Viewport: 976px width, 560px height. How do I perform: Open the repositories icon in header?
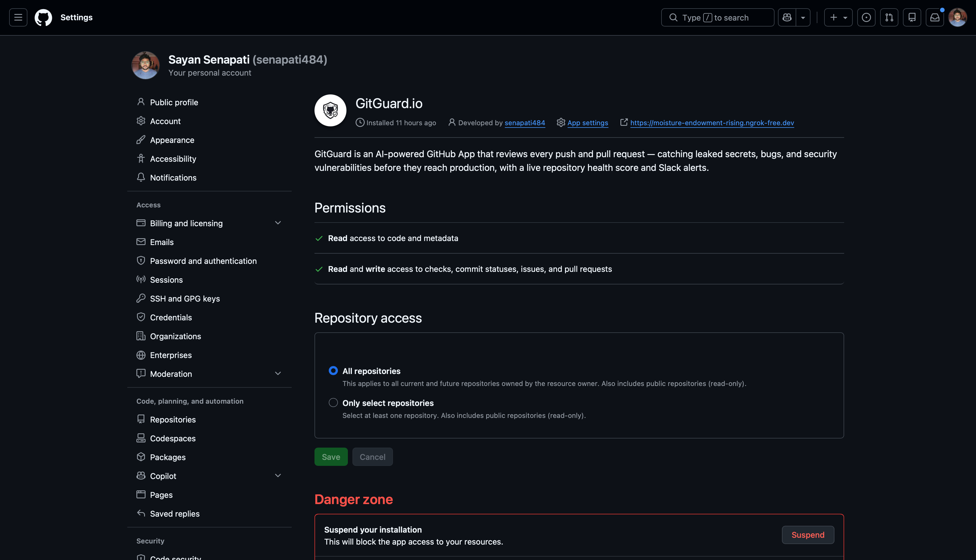point(912,17)
